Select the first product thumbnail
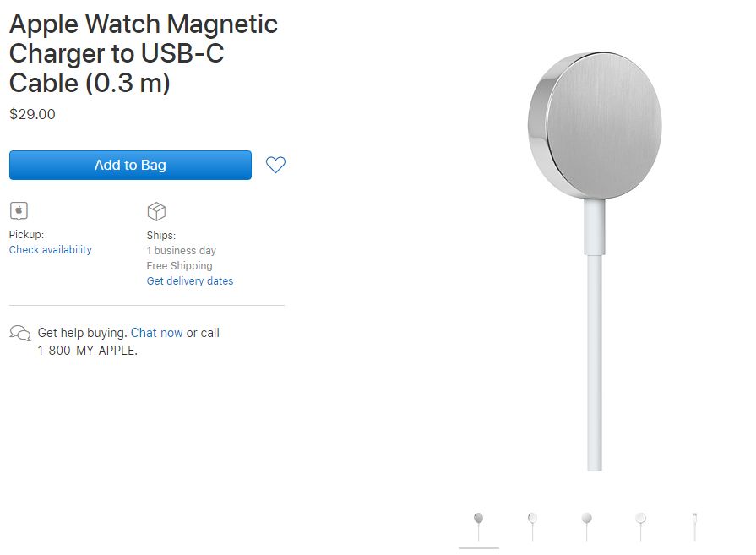The image size is (756, 555). pyautogui.click(x=479, y=525)
